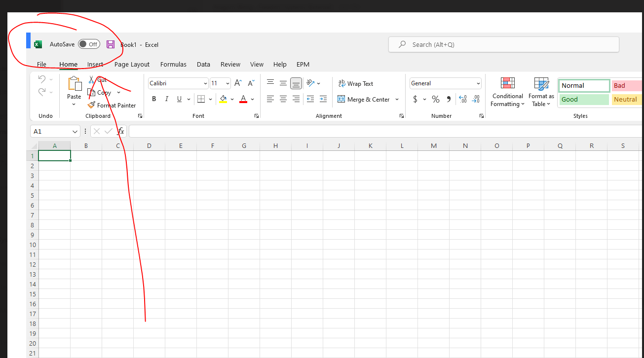644x358 pixels.
Task: Click the Orientation text-angle icon
Action: (x=310, y=83)
